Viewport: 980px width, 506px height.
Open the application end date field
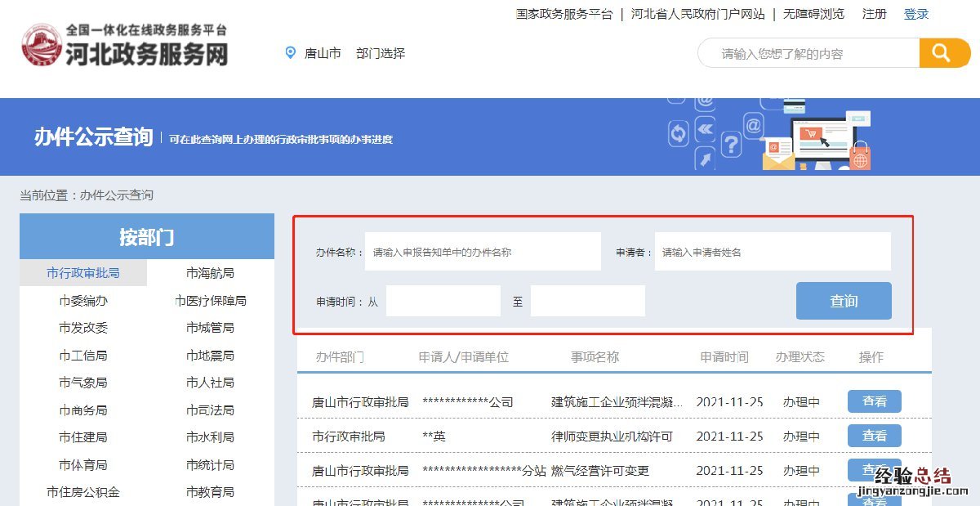click(x=587, y=301)
